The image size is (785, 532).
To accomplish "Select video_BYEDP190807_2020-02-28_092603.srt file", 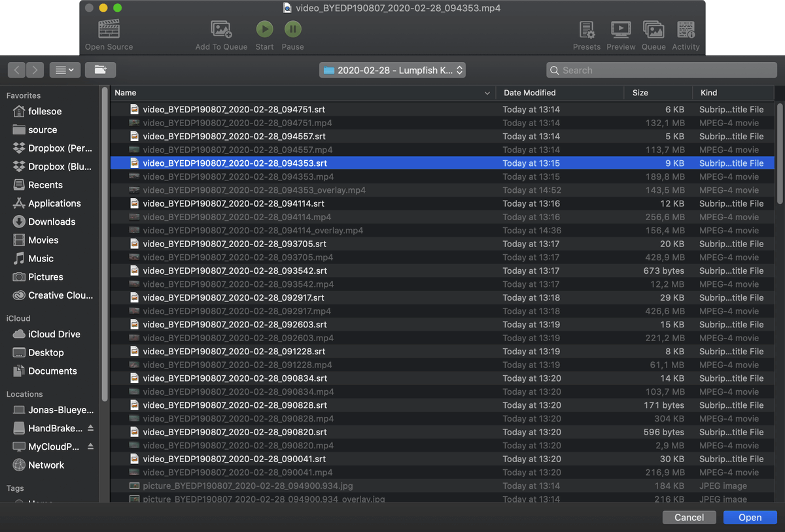I will 442,324.
